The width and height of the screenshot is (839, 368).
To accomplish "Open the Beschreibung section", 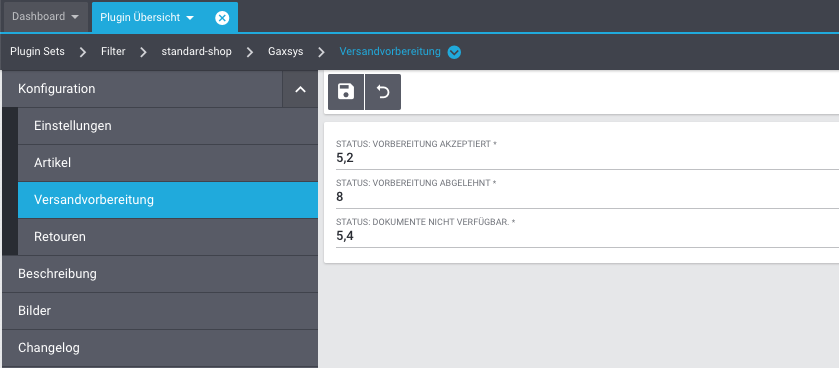I will (x=160, y=274).
